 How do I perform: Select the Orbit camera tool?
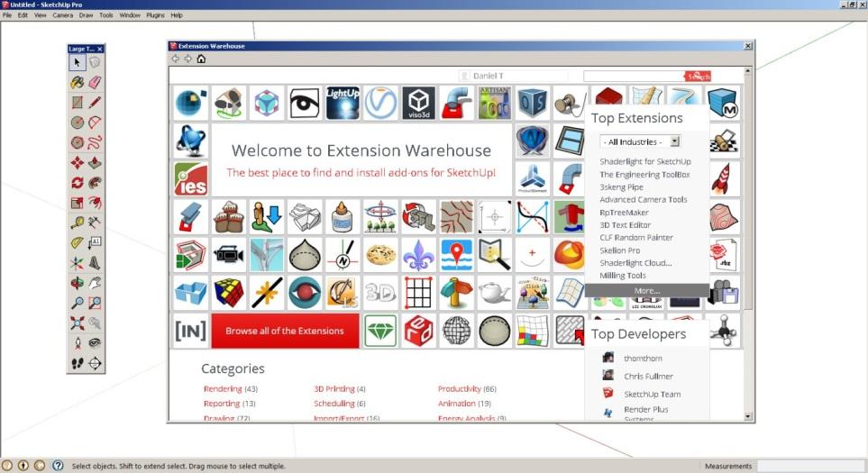tap(77, 283)
